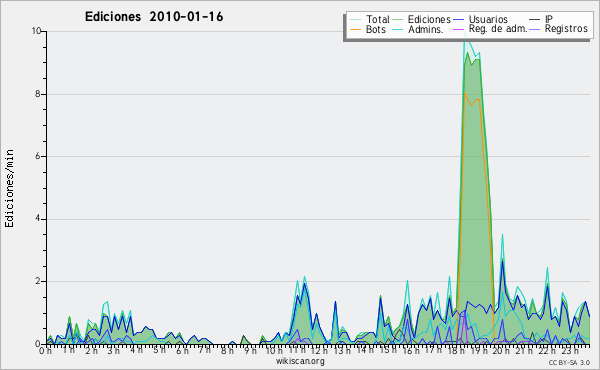The width and height of the screenshot is (600, 370).
Task: Click the orange Bots legend line swatch
Action: click(x=355, y=29)
